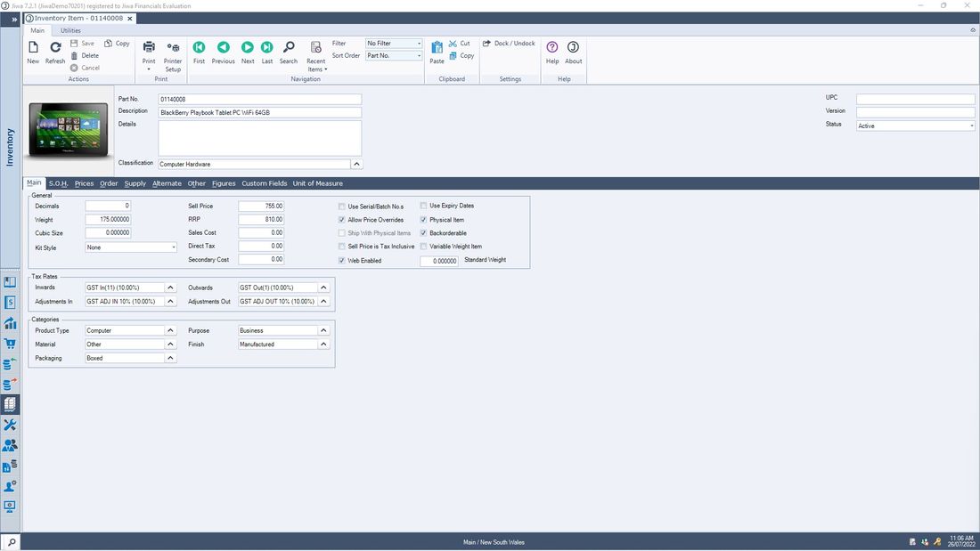Click the Cancel icon
This screenshot has height=551, width=980.
pyautogui.click(x=74, y=68)
